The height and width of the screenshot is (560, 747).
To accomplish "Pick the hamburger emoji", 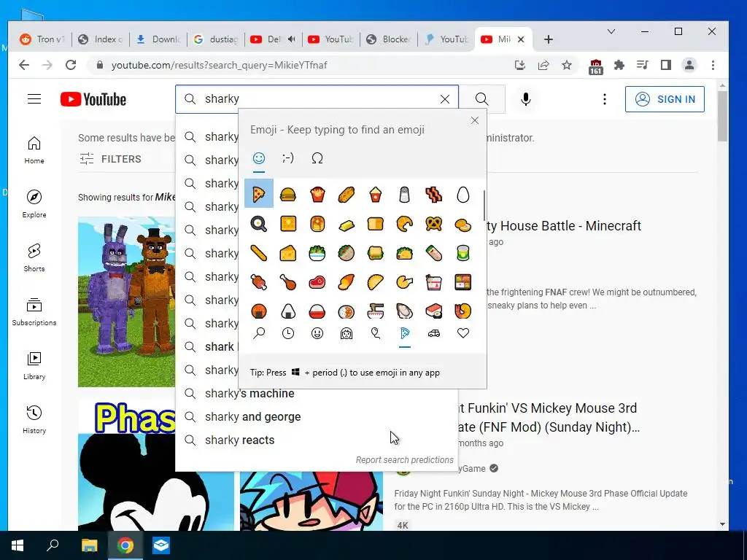I will point(287,194).
